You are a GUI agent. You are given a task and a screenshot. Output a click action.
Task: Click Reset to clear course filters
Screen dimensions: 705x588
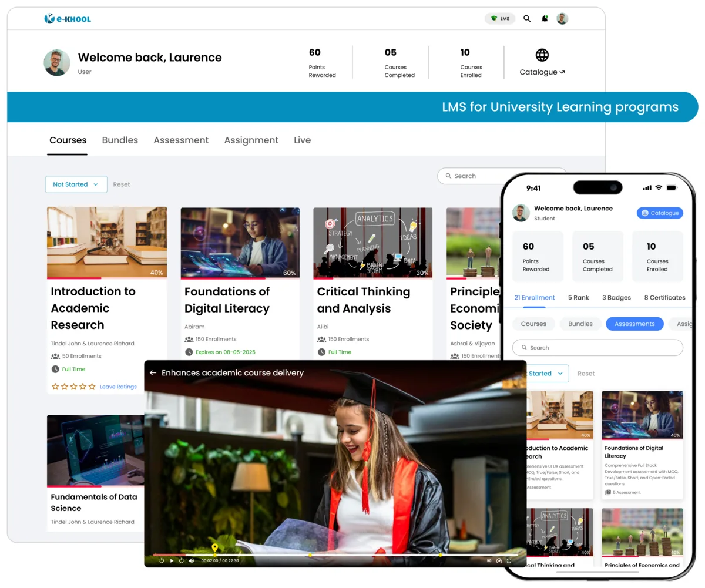click(x=121, y=184)
